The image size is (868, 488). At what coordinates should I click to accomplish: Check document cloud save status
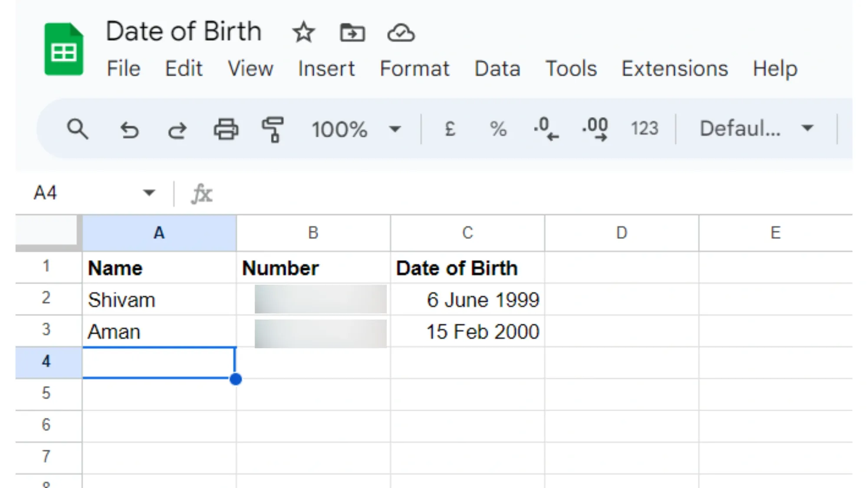[400, 32]
